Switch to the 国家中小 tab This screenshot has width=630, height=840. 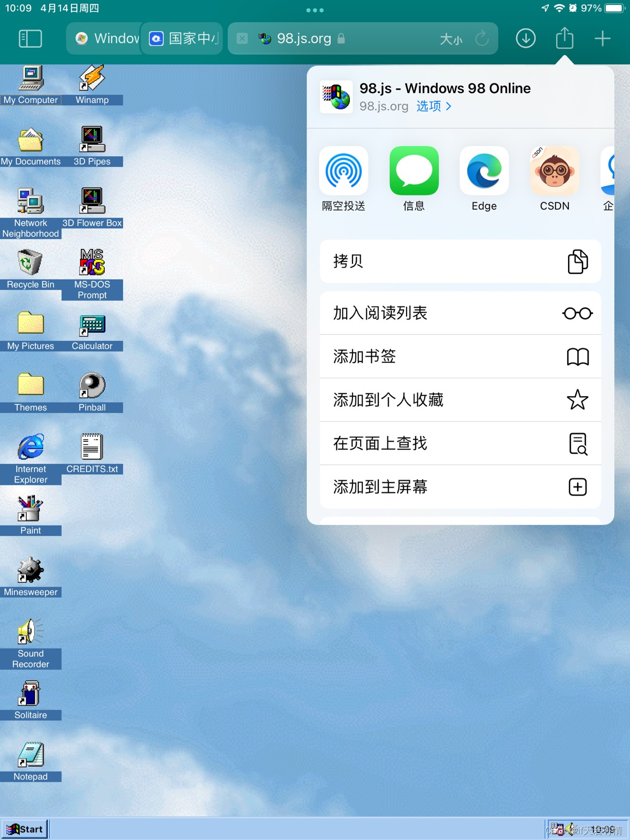click(182, 38)
